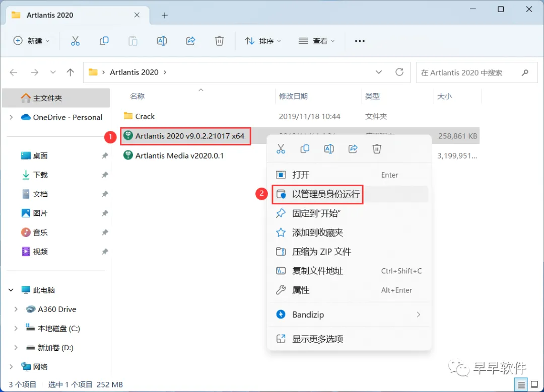Expand the address bar history dropdown

click(379, 72)
